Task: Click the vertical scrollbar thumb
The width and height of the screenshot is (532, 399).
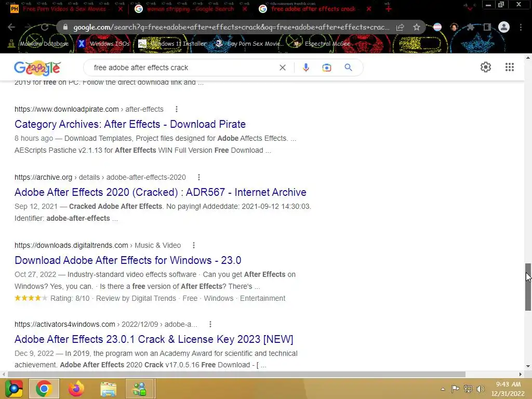Action: 528,287
